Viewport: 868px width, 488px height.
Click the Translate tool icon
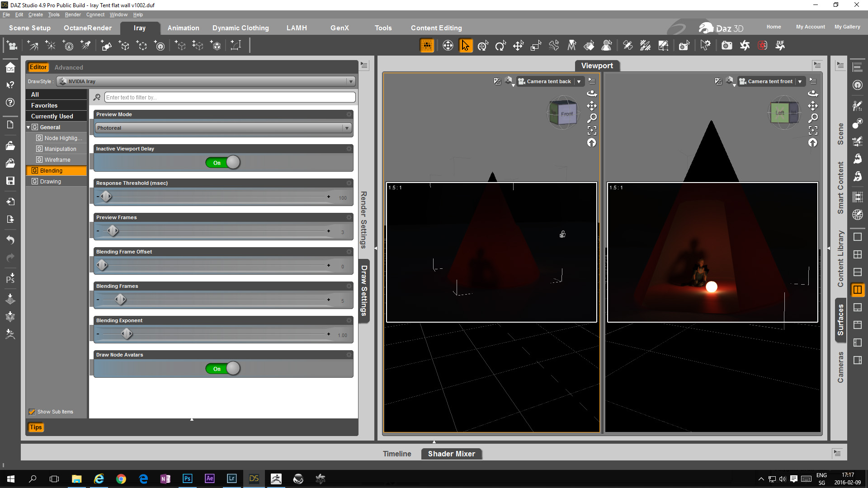[518, 46]
